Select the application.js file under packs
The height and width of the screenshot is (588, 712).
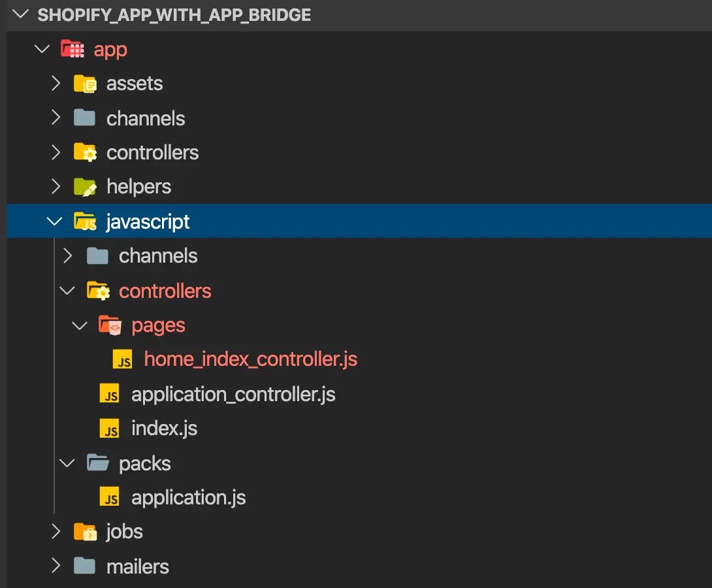[x=188, y=497]
